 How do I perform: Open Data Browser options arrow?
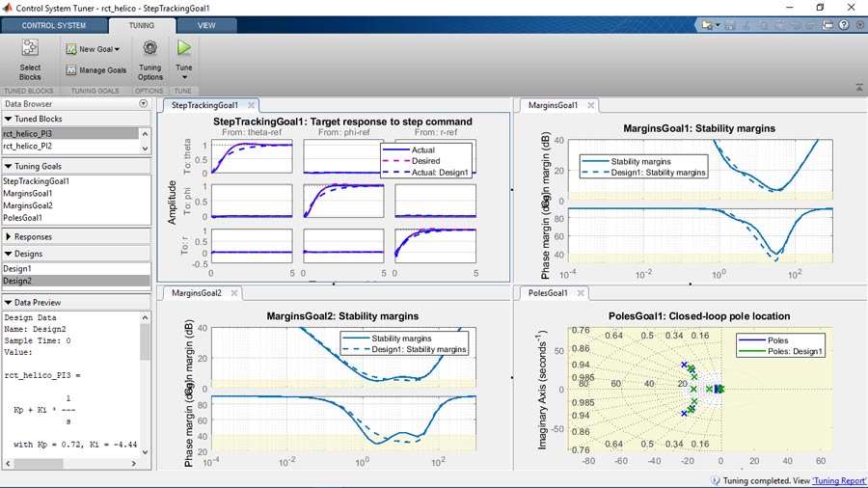[143, 104]
